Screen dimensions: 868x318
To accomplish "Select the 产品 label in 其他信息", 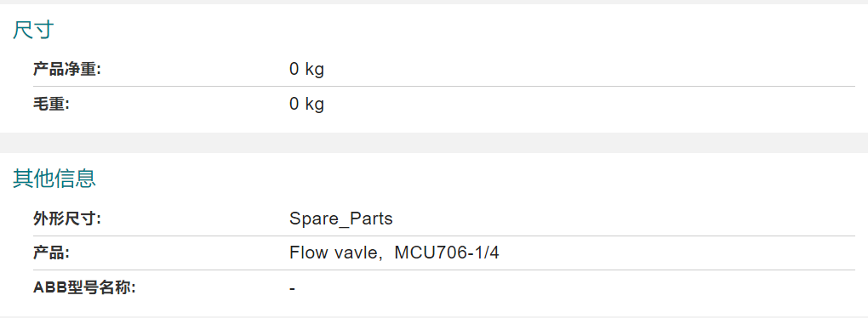I will pos(50,253).
